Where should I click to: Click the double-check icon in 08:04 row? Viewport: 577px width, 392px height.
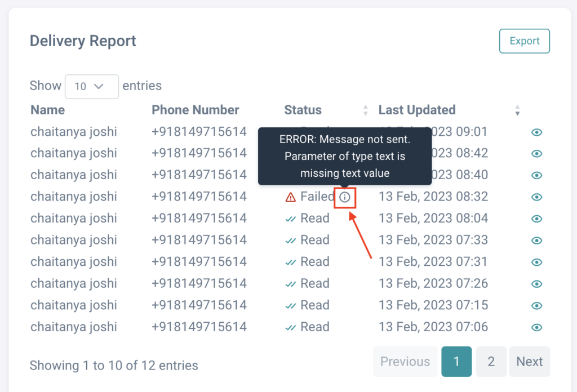click(x=291, y=219)
